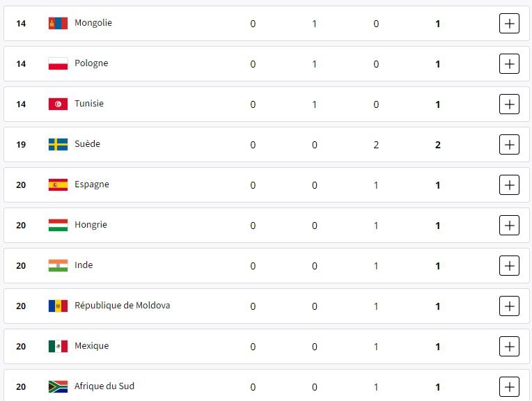Image resolution: width=532 pixels, height=401 pixels.
Task: Expand the Tunisie row with plus button
Action: [x=509, y=104]
